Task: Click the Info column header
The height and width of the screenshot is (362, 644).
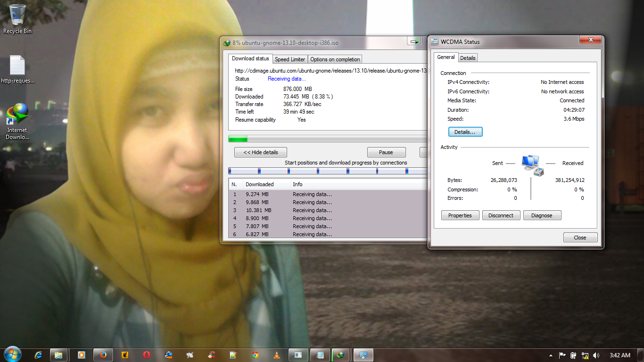Action: coord(359,184)
